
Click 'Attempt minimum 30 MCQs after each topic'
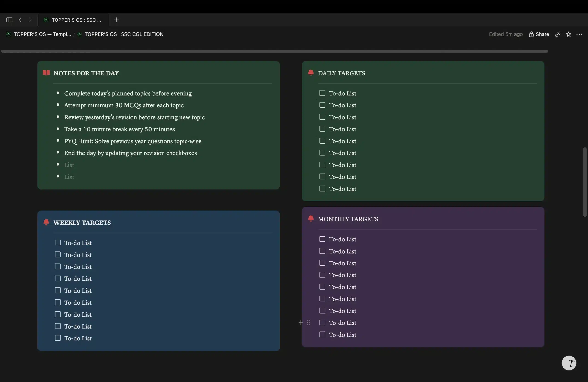point(124,105)
